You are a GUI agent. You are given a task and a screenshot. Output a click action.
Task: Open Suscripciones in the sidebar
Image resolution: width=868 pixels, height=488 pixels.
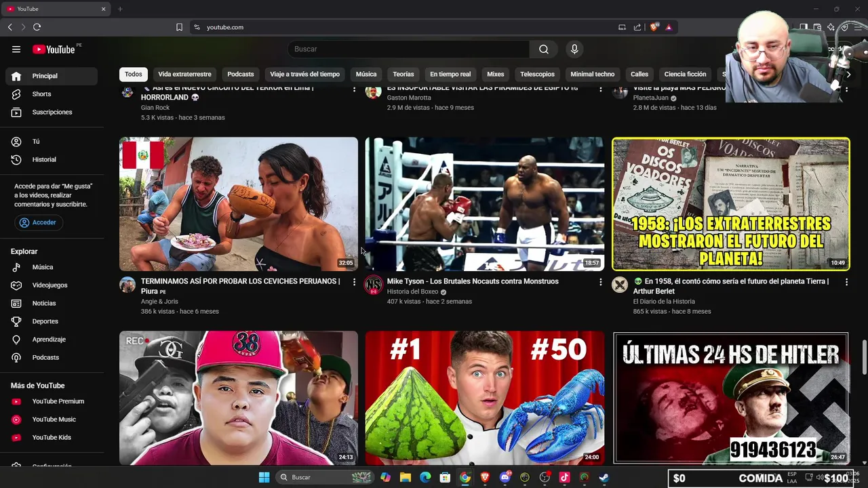click(52, 112)
